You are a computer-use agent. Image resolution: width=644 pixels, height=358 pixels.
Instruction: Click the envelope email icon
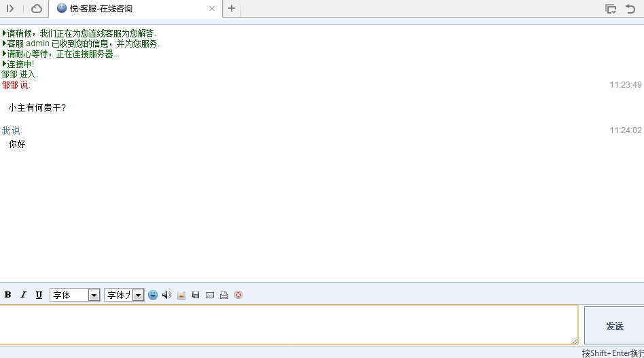click(x=210, y=295)
